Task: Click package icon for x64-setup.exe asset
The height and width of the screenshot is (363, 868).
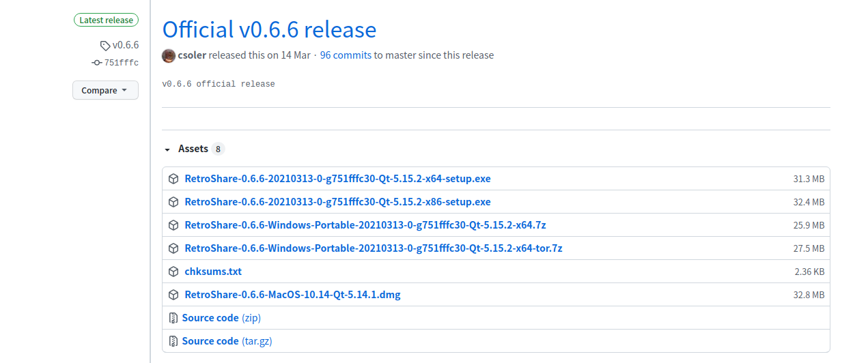Action: [173, 179]
